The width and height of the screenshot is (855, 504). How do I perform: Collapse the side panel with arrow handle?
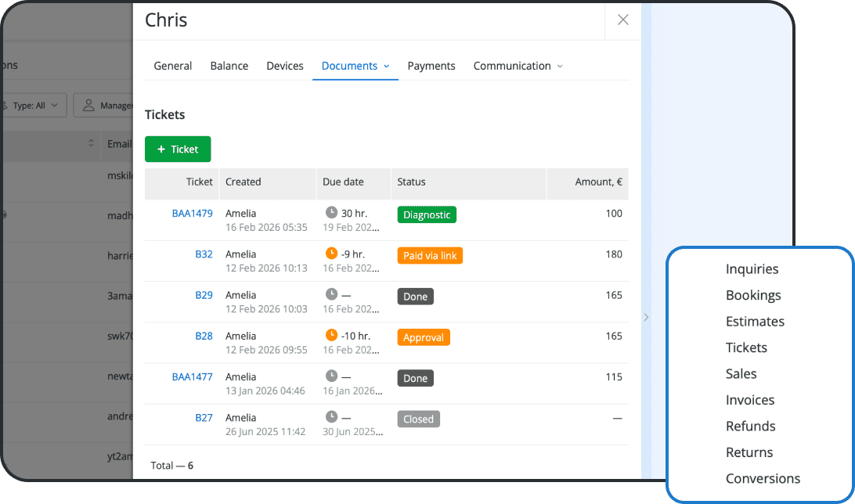click(646, 317)
